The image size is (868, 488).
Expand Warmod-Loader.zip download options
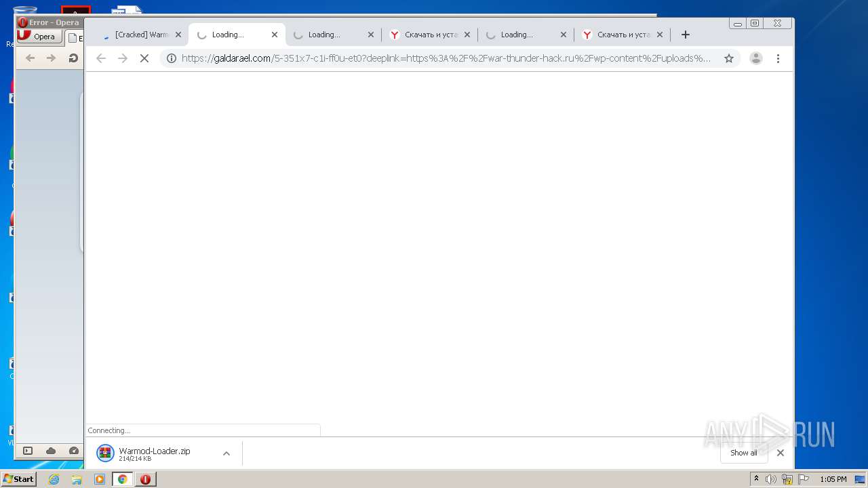click(226, 453)
